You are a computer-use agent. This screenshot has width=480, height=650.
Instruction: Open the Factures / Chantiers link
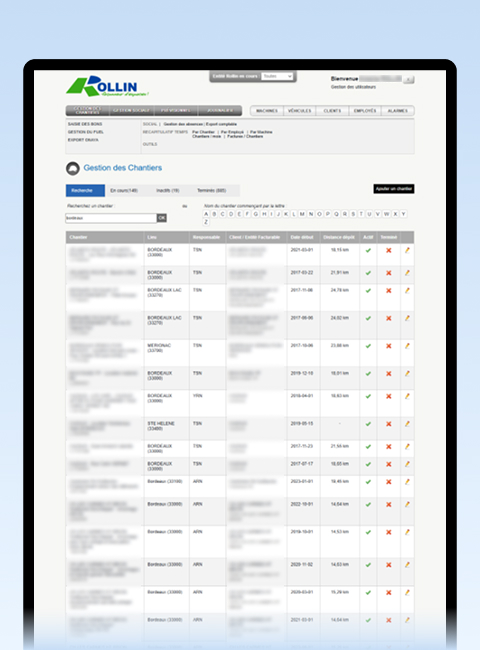click(245, 136)
